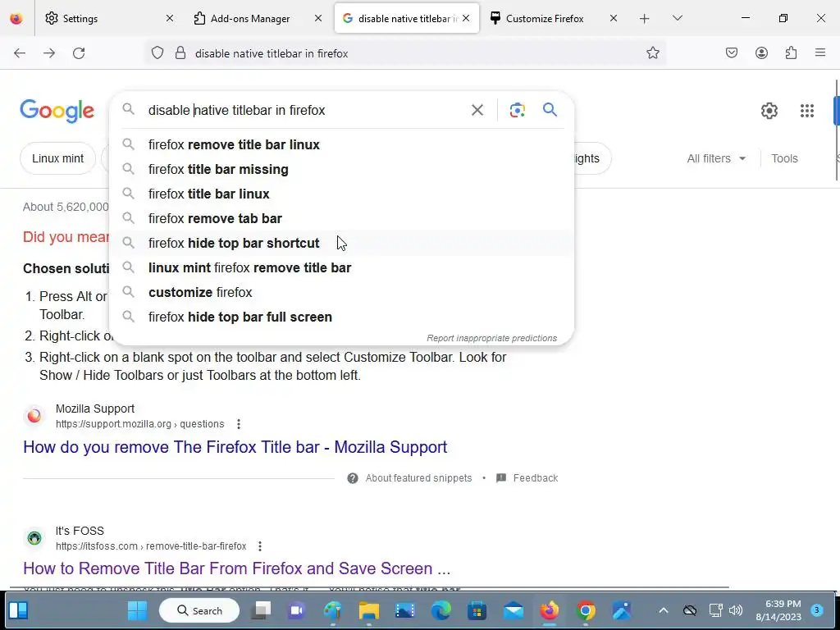Close the Add-ons Manager tab

318,19
